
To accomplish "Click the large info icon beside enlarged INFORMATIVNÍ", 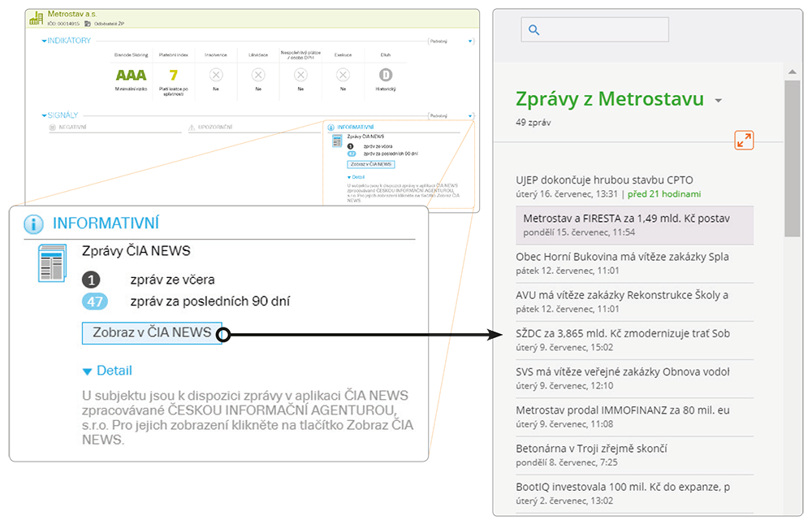I will coord(33,224).
